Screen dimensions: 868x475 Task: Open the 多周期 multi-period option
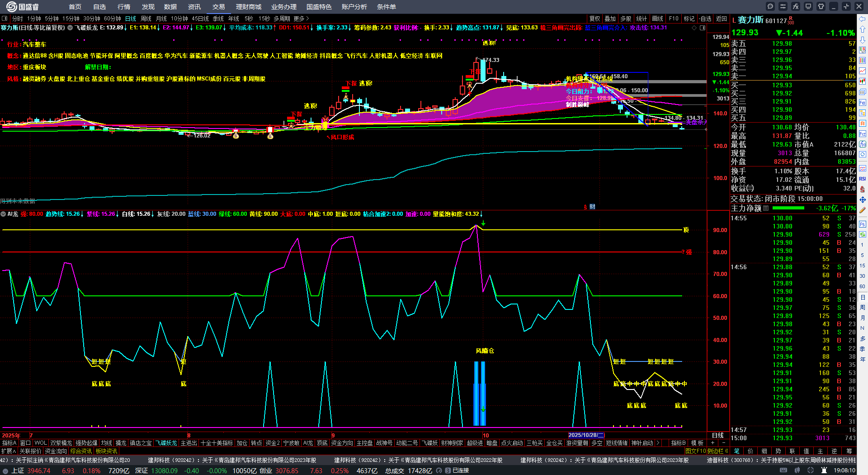point(282,19)
